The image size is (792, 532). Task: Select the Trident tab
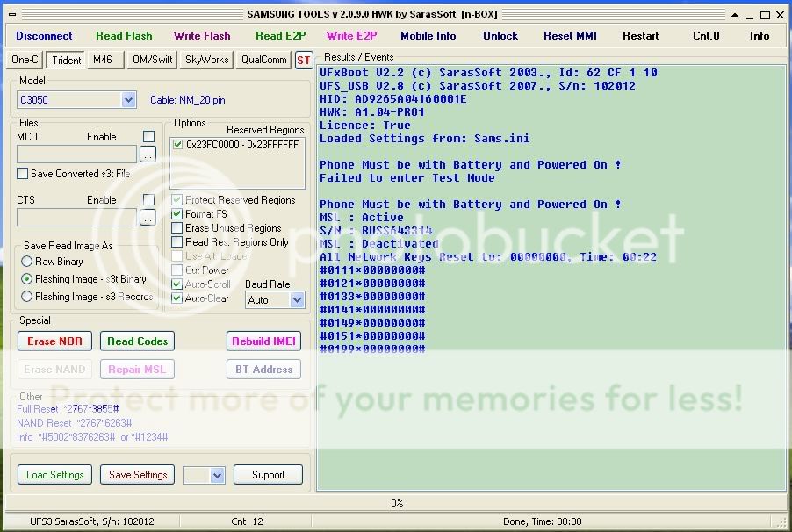click(x=66, y=60)
